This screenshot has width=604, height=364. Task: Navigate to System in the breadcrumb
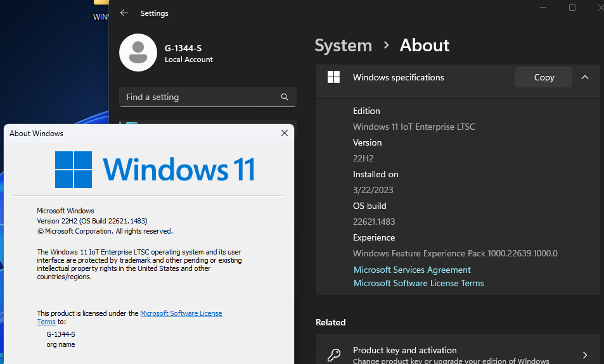(x=344, y=46)
